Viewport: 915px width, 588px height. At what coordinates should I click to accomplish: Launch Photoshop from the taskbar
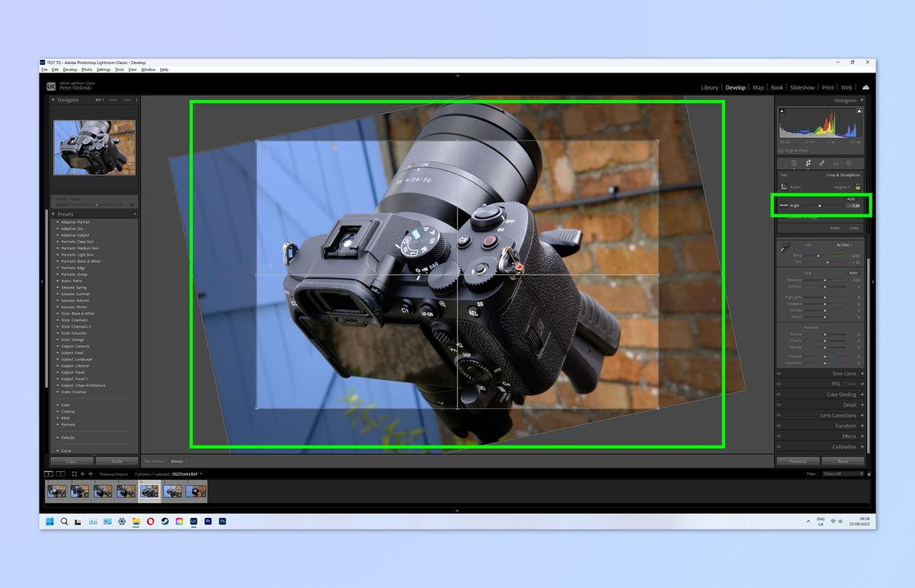(x=223, y=522)
